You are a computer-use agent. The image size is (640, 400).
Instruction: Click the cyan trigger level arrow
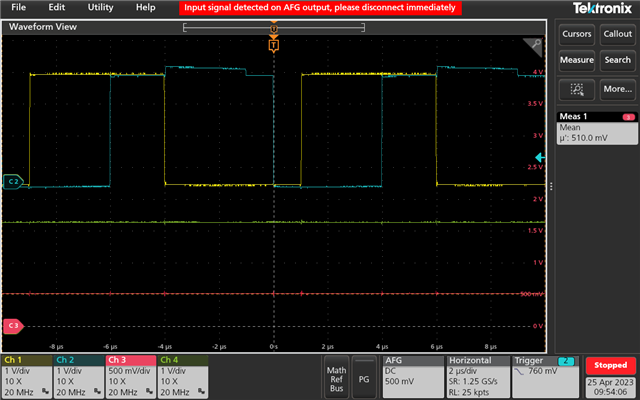tap(540, 158)
